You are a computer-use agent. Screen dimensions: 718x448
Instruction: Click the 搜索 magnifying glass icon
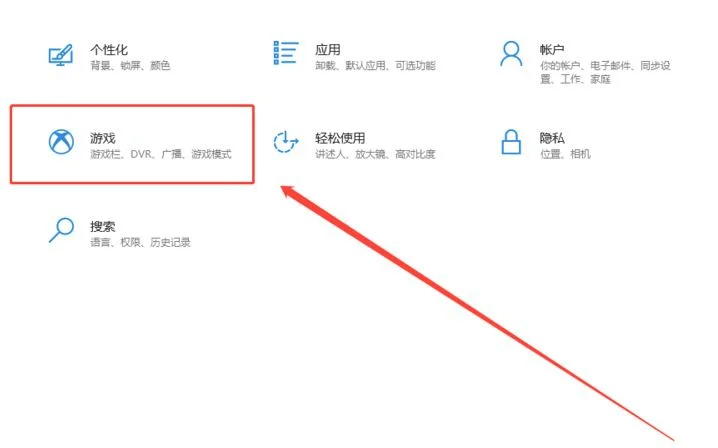click(x=61, y=229)
